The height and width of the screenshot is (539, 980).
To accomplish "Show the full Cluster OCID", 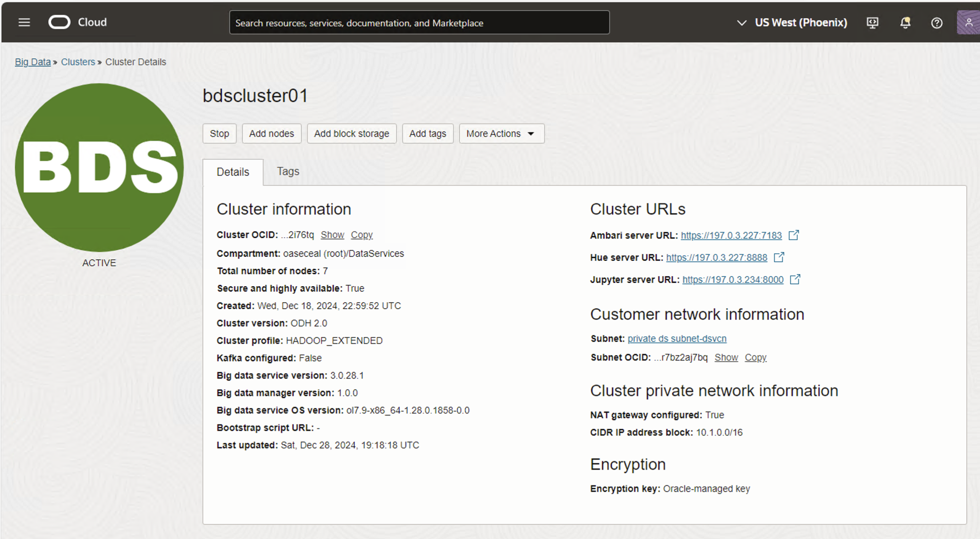I will click(x=332, y=235).
